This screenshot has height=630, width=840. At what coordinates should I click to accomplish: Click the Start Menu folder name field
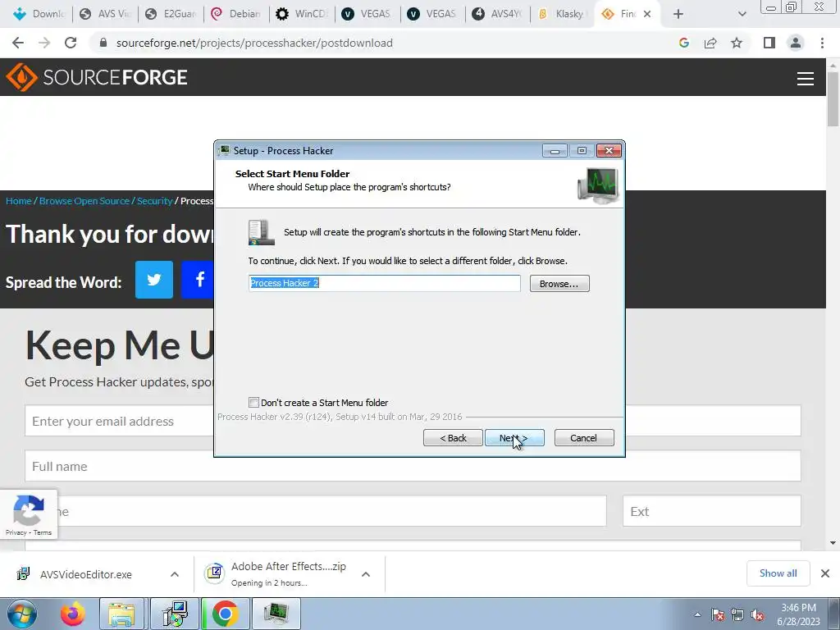tap(384, 283)
